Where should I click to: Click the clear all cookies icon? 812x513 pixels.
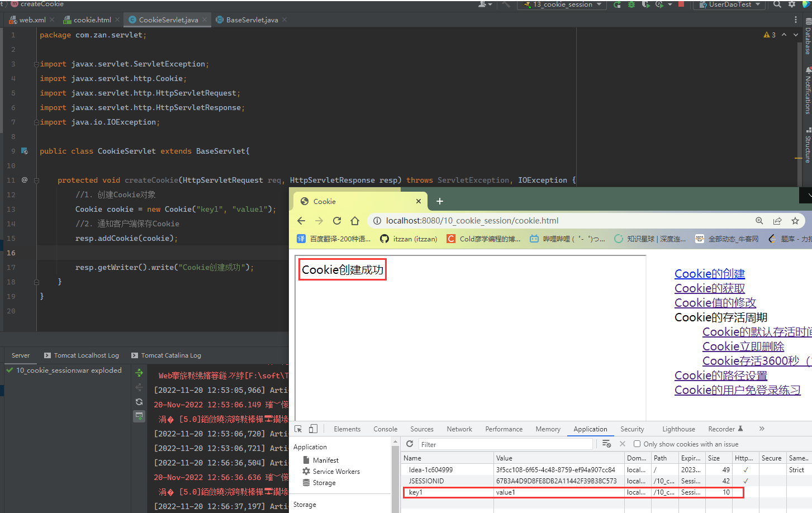[606, 444]
